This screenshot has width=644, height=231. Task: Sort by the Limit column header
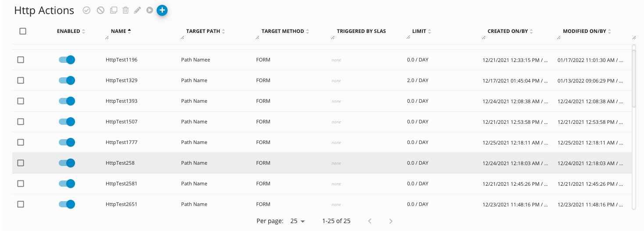419,31
